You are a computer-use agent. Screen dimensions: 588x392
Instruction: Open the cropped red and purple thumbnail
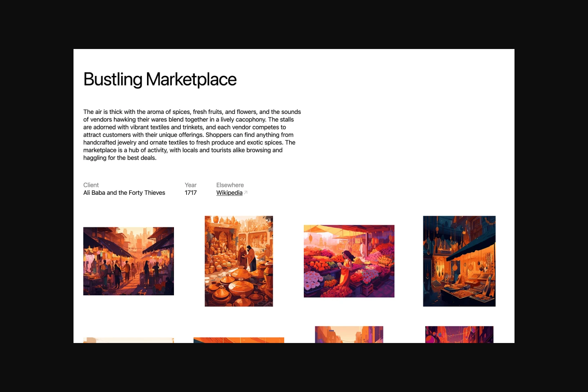459,334
